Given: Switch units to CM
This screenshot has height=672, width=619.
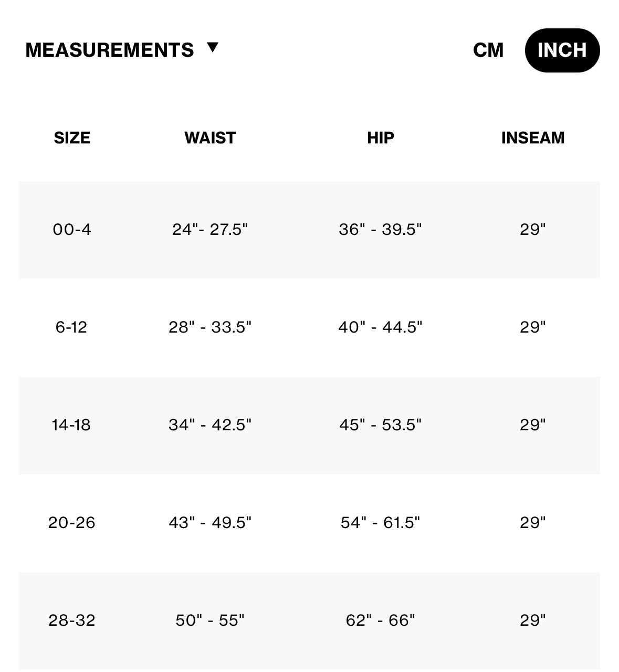Looking at the screenshot, I should (488, 50).
